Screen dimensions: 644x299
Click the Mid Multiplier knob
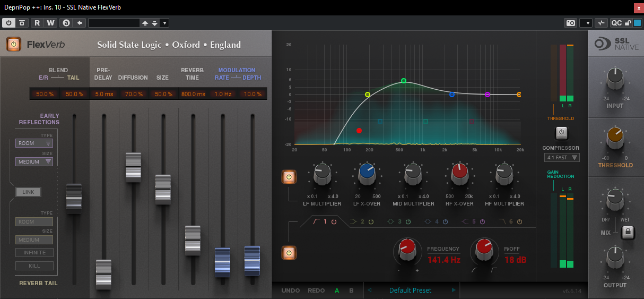click(x=413, y=173)
